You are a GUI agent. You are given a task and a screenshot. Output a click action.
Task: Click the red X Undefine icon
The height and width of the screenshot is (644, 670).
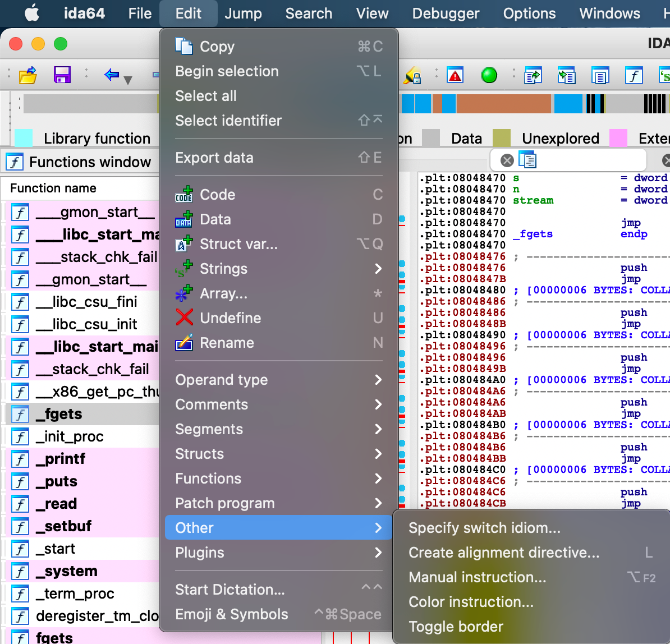184,318
